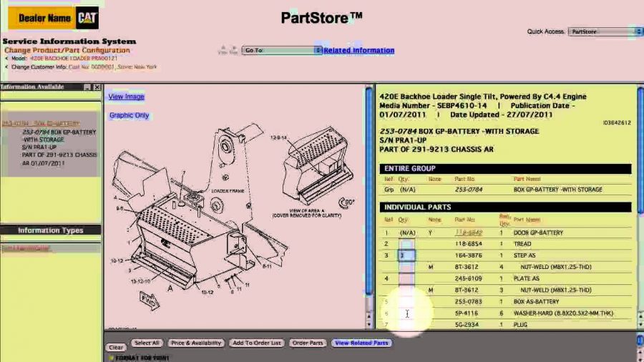The height and width of the screenshot is (362, 644).
Task: Click quantity field for TREAD row
Action: pyautogui.click(x=406, y=244)
